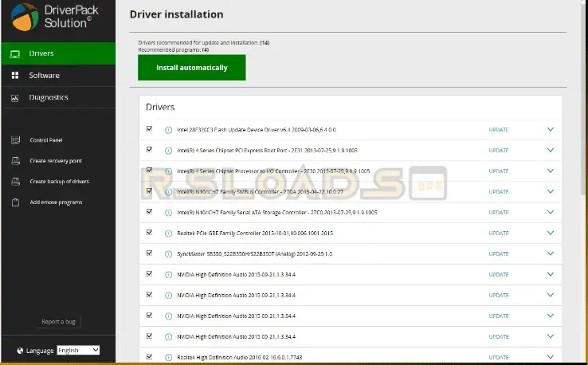
Task: Click Add remove programs in sidebar
Action: click(x=56, y=202)
